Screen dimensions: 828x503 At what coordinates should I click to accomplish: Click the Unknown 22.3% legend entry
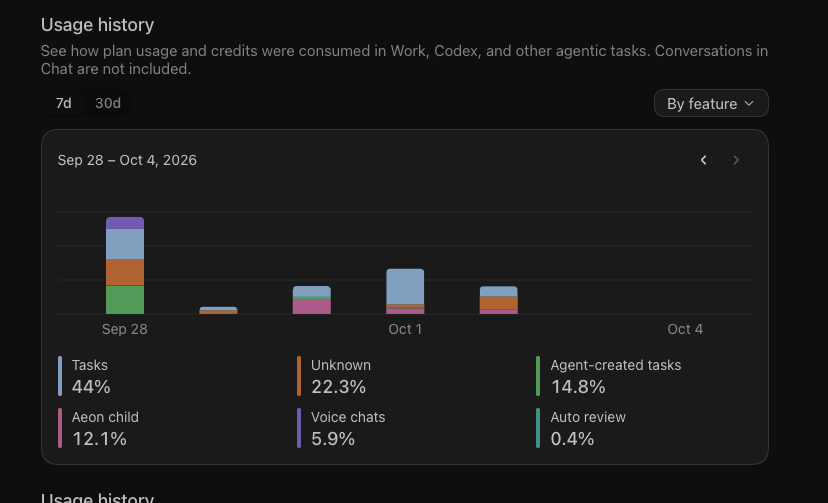pos(334,376)
